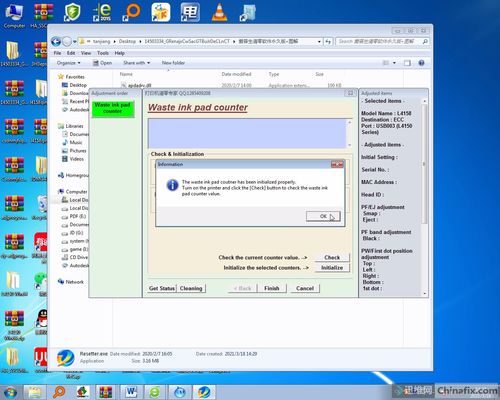Select Favorites in the navigation pane
Screen dimensions: 500x400
point(75,77)
